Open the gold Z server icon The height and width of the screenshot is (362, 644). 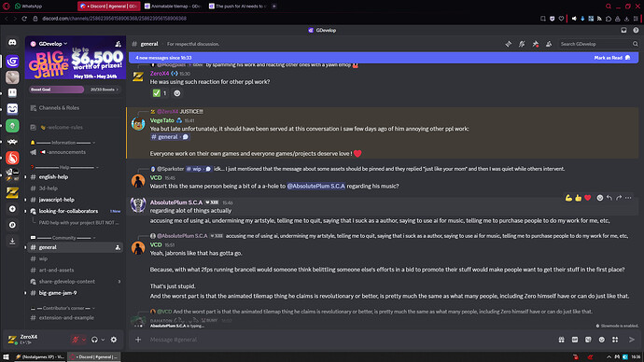pos(12,192)
